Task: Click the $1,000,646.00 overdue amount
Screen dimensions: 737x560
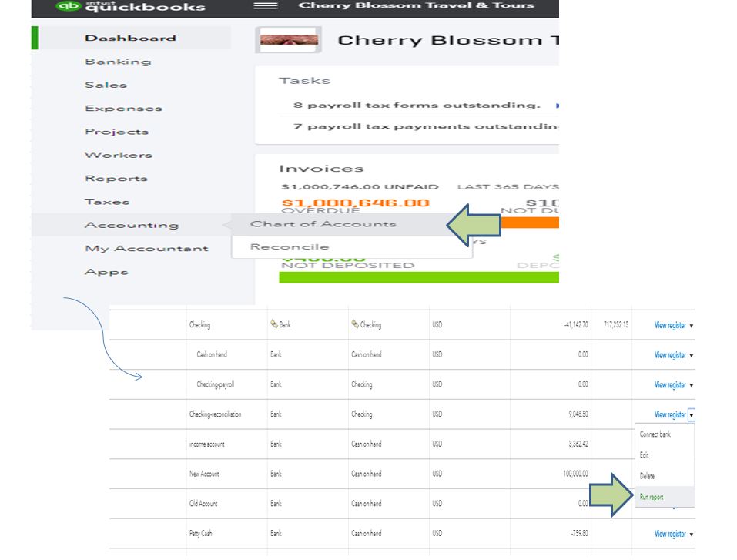Action: [x=355, y=203]
